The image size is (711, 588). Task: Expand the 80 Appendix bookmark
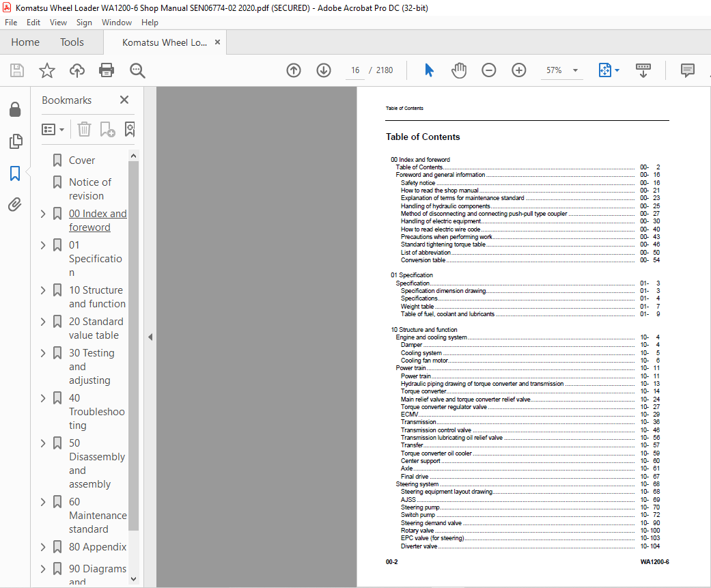coord(43,547)
